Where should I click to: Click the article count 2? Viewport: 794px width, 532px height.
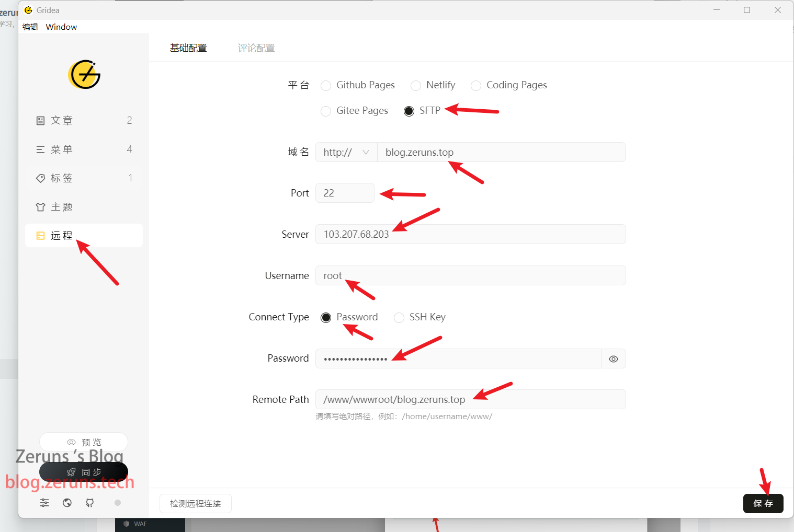pos(129,121)
